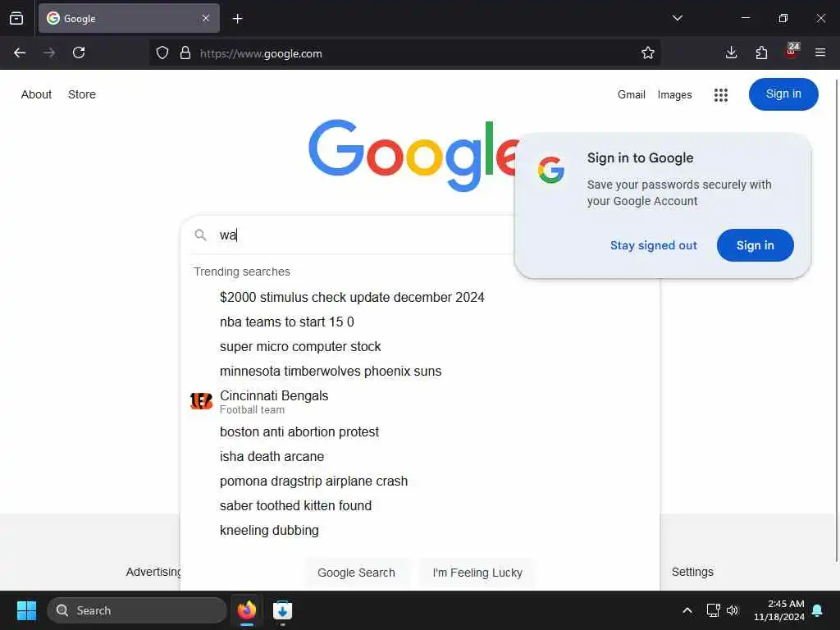Click the Google Search button
The height and width of the screenshot is (630, 840).
point(356,573)
